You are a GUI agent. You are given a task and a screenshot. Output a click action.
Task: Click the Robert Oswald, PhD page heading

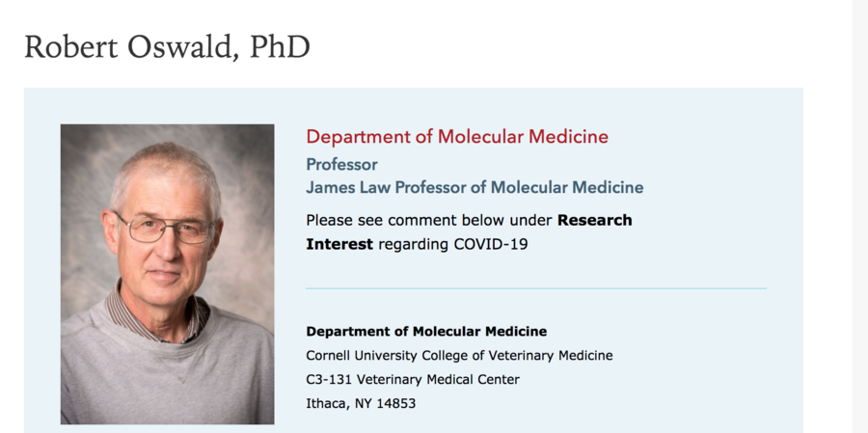[167, 47]
